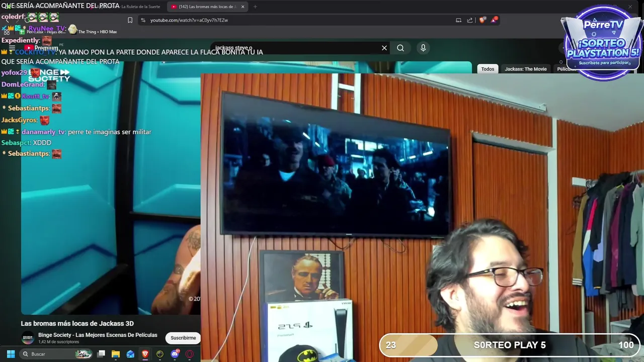Select the Todos filter chip

coord(488,69)
